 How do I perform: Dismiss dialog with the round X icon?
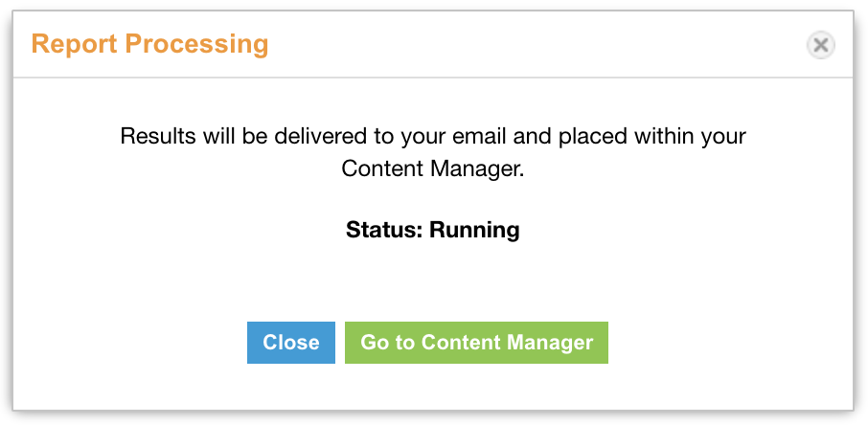[x=820, y=45]
